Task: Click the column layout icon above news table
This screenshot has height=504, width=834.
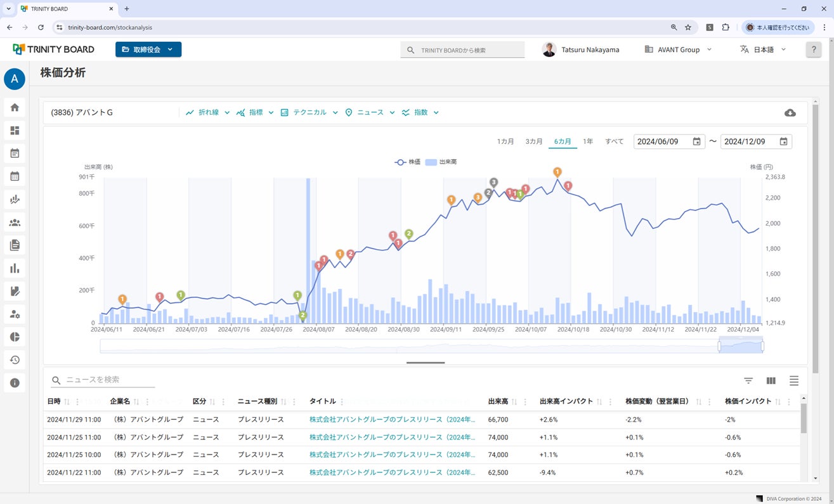Action: pyautogui.click(x=771, y=380)
